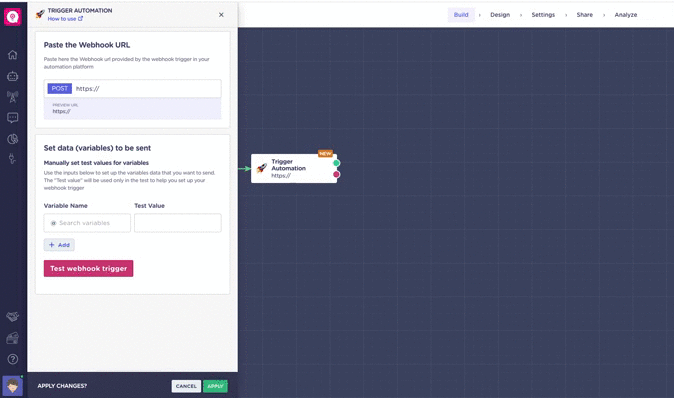Focus the Test Value input field

178,223
